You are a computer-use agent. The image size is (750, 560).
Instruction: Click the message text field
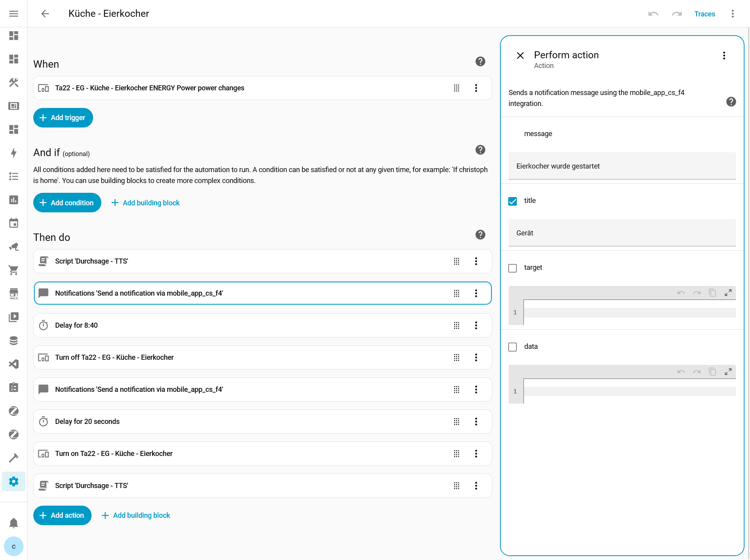click(x=622, y=166)
